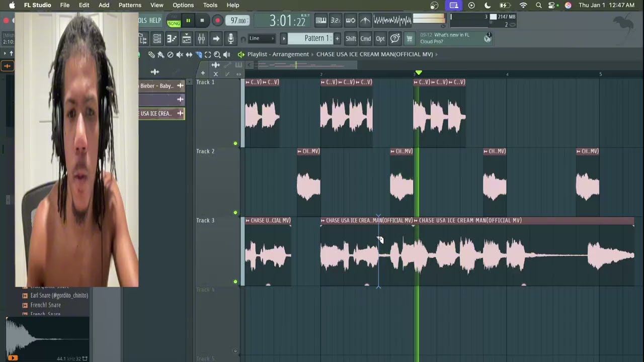Image resolution: width=644 pixels, height=362 pixels.
Task: Select the Slip tool in playlist toolbar
Action: point(189,54)
